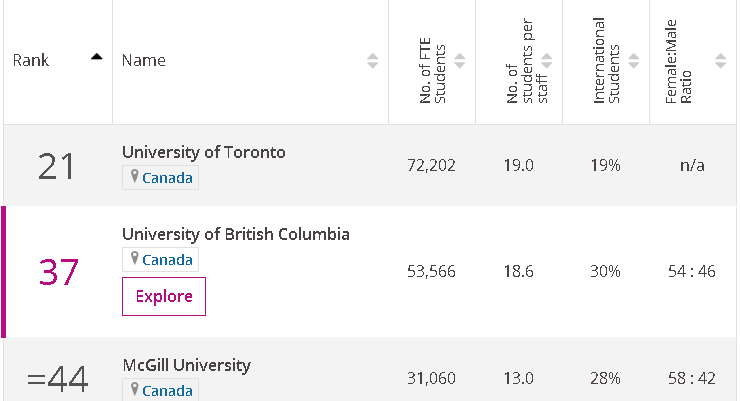Open McGill University link
The height and width of the screenshot is (401, 740).
coord(186,365)
